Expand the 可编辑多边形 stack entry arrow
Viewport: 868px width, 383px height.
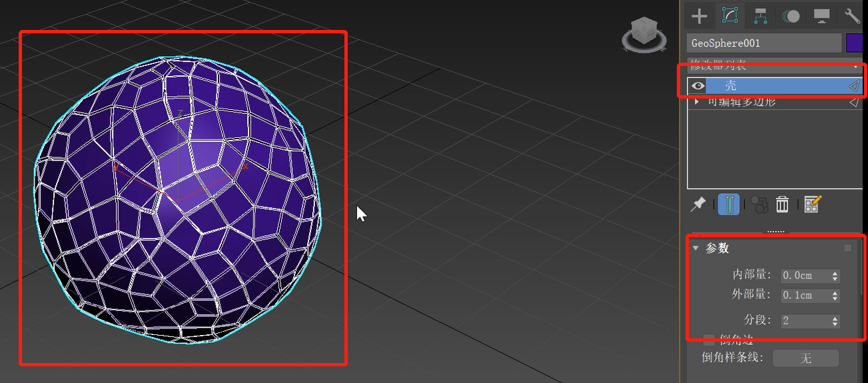click(697, 102)
